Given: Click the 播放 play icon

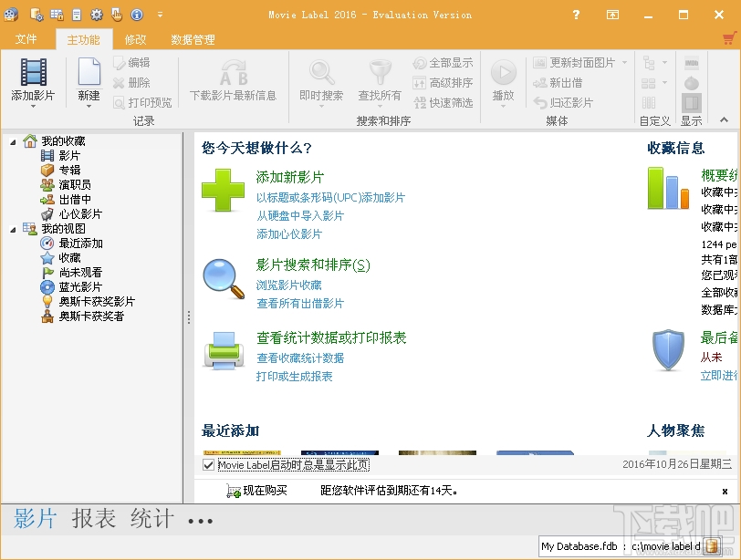Looking at the screenshot, I should tap(504, 72).
